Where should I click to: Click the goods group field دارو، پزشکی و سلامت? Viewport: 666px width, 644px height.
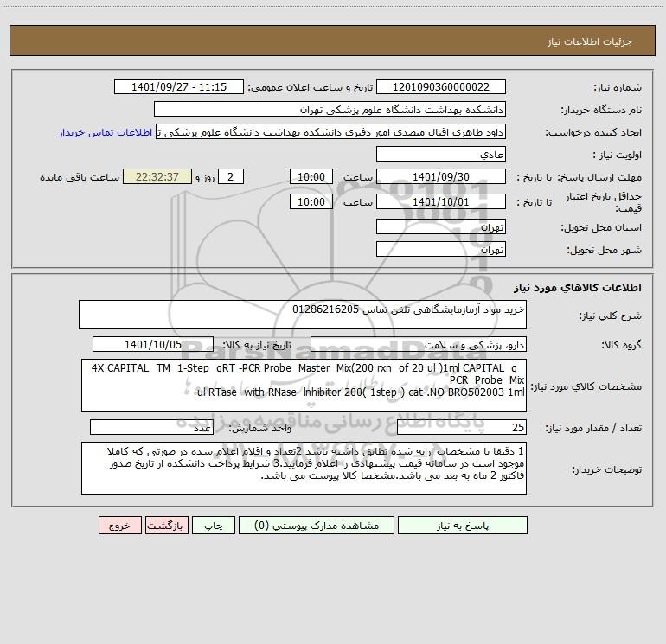pyautogui.click(x=419, y=344)
